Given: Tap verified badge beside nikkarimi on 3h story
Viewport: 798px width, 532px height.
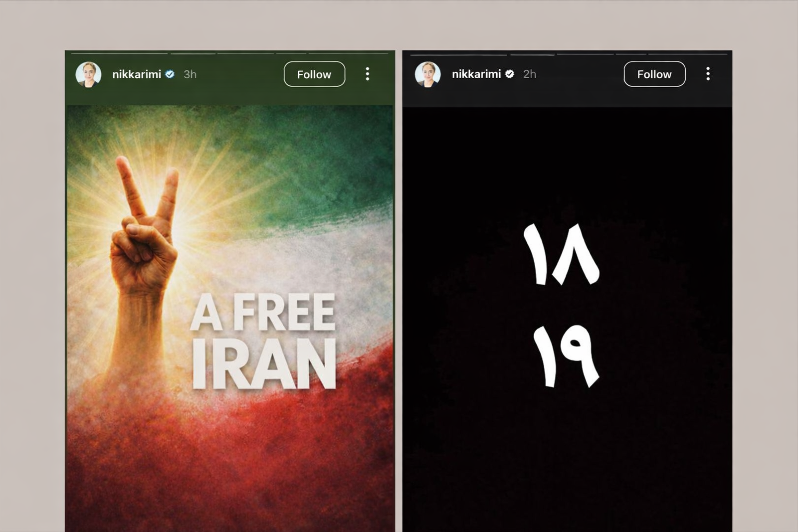Looking at the screenshot, I should [170, 74].
